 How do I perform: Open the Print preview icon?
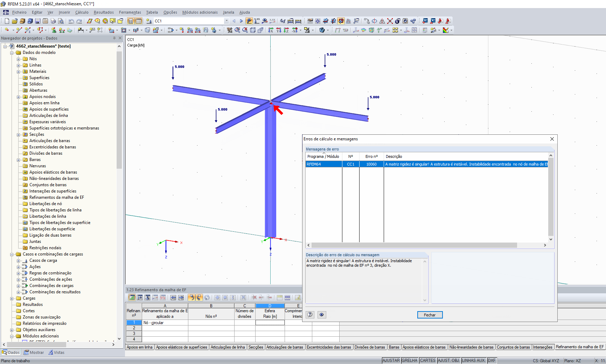pyautogui.click(x=61, y=21)
